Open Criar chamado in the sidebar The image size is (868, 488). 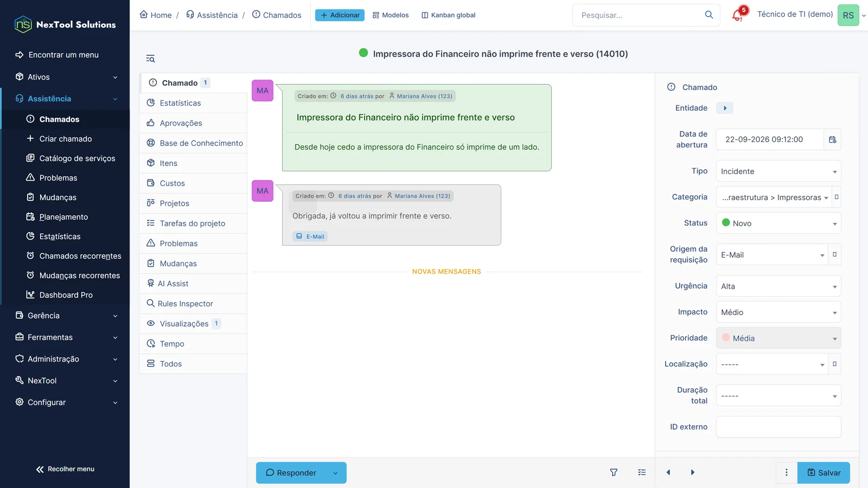pyautogui.click(x=65, y=139)
